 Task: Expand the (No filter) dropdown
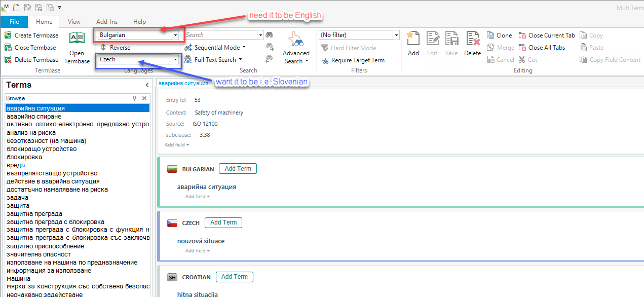click(x=396, y=35)
